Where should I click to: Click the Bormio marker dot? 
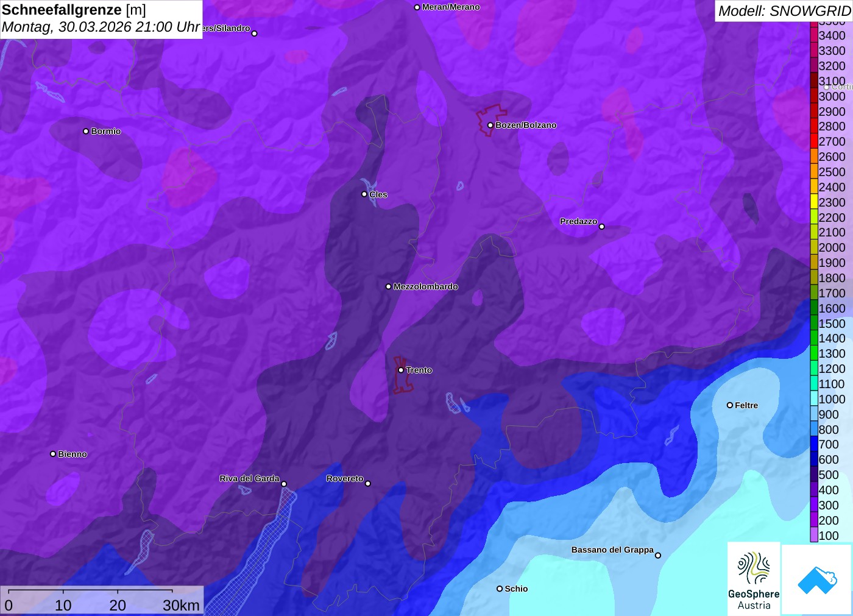point(86,131)
